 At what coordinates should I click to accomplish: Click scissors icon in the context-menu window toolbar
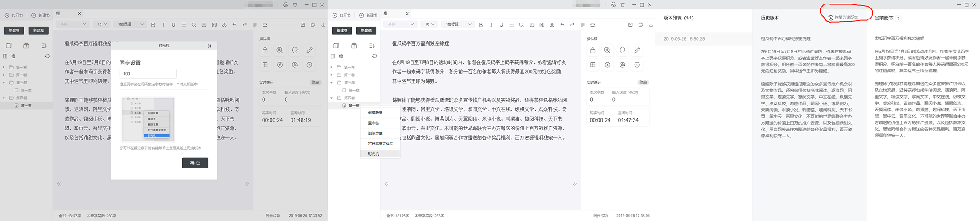tap(552, 25)
